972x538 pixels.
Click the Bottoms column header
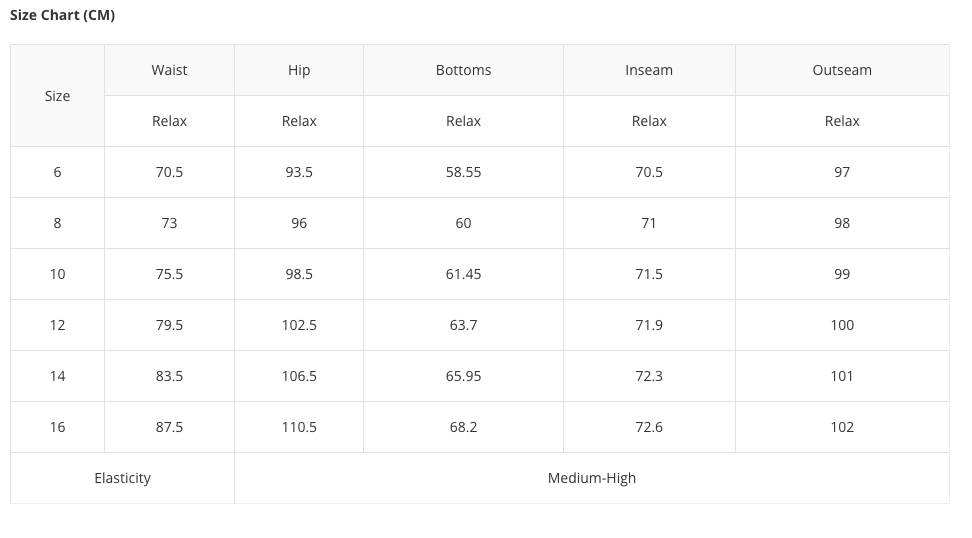click(x=463, y=70)
